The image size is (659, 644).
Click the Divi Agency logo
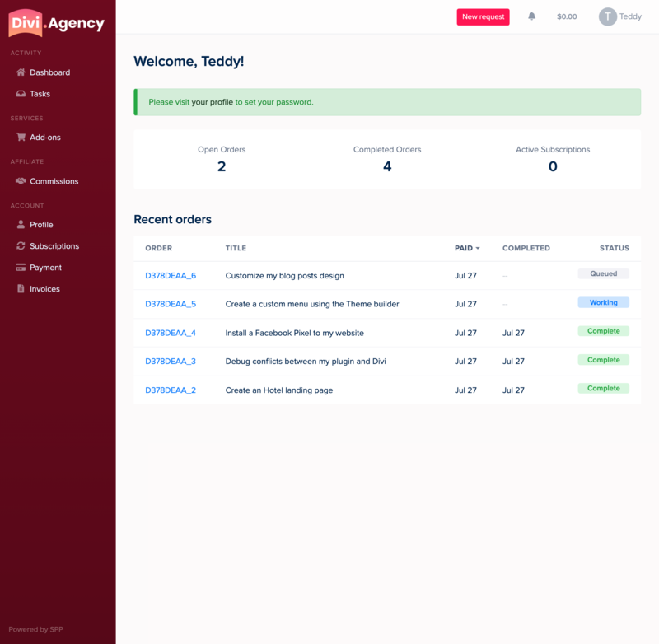[57, 23]
